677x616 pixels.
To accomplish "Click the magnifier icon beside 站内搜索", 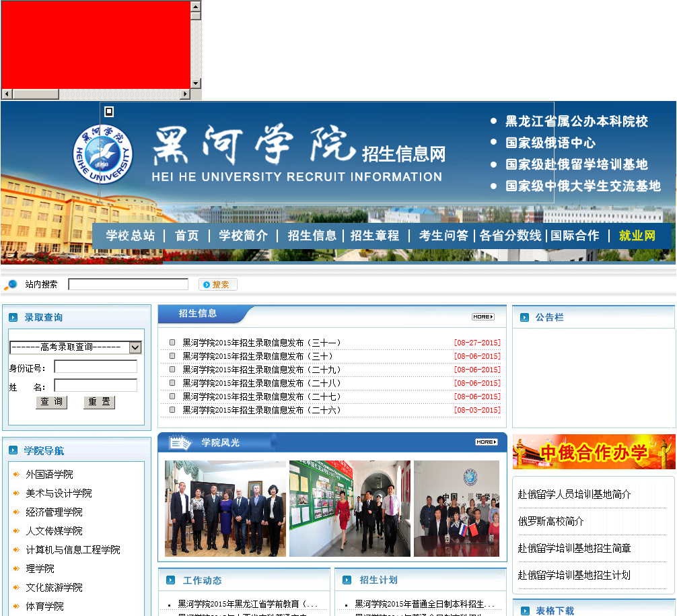I will (x=10, y=285).
